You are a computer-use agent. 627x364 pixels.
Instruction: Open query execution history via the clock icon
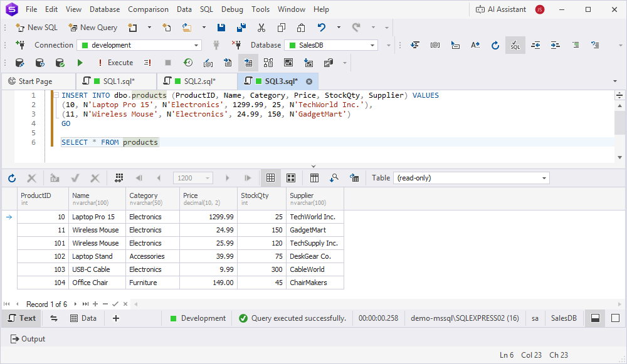point(188,63)
